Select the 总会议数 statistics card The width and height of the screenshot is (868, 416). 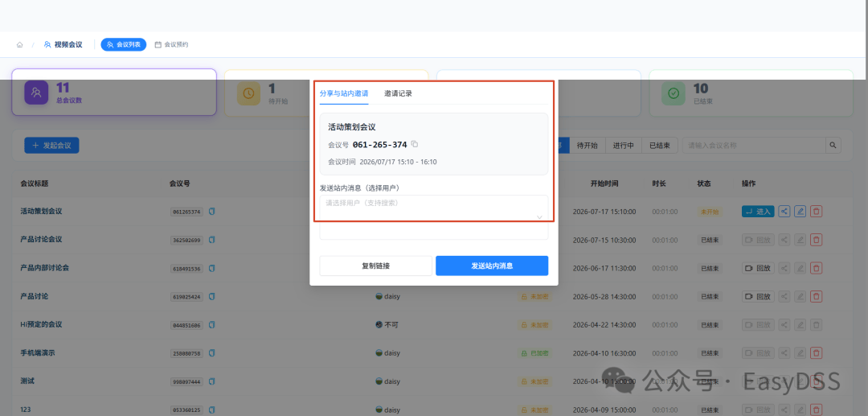pos(114,92)
